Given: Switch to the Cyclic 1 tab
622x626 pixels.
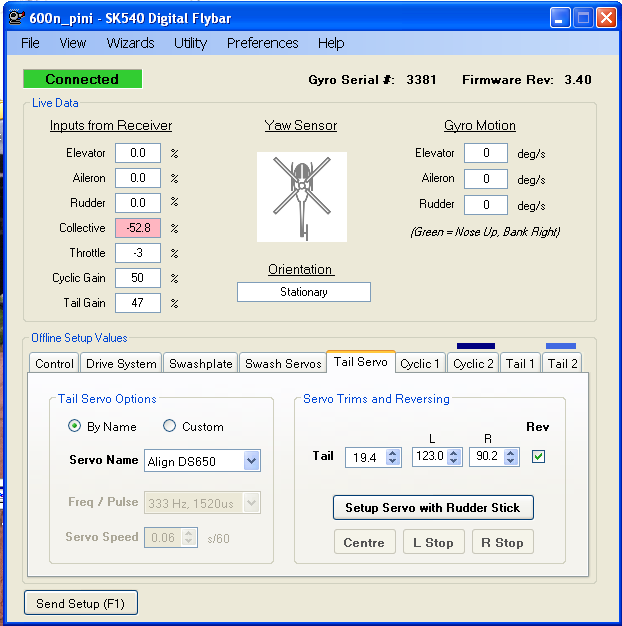Looking at the screenshot, I should tap(420, 363).
